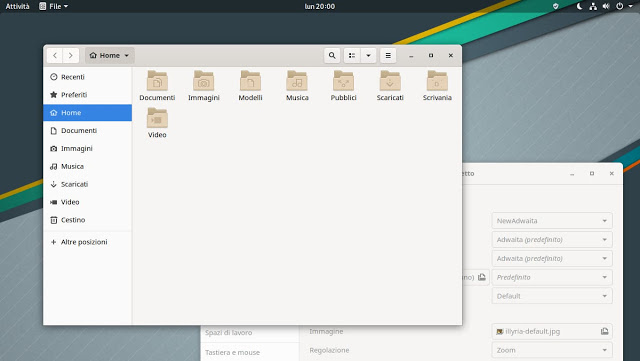Click the search magnifier button
This screenshot has width=640, height=361.
(x=332, y=56)
